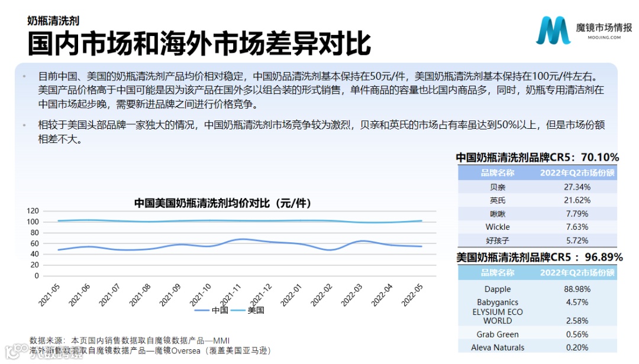Select the 0.20% share cell
The image size is (639, 364).
(x=577, y=347)
